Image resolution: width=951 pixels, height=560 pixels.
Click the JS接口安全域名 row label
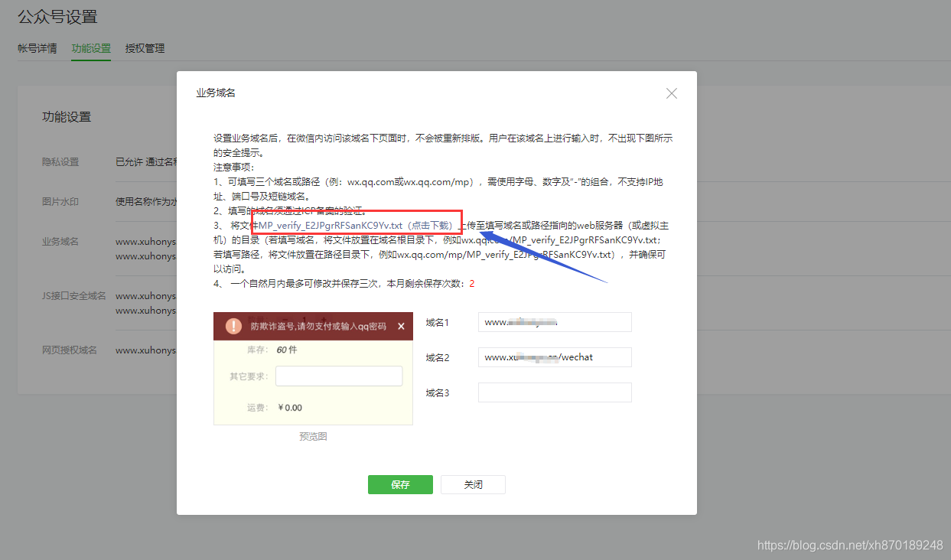(74, 296)
